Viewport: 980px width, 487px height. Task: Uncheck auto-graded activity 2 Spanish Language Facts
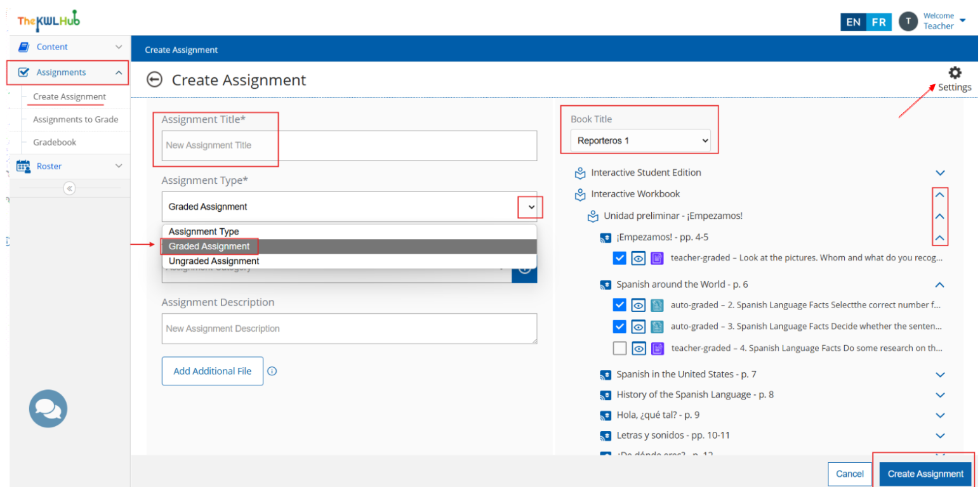click(619, 306)
